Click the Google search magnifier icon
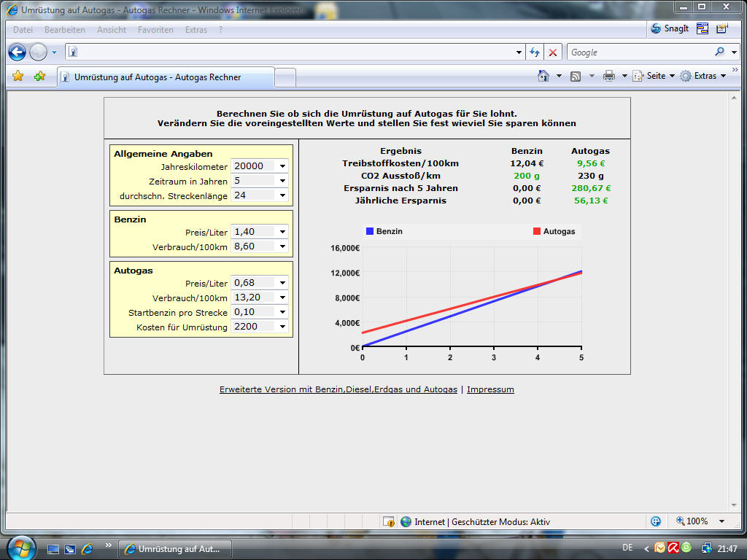The width and height of the screenshot is (747, 560). coord(720,52)
